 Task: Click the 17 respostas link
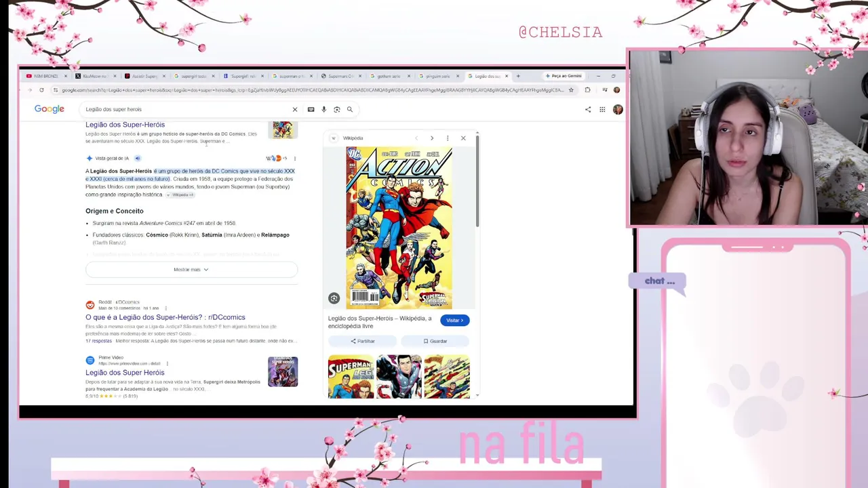[x=99, y=341]
